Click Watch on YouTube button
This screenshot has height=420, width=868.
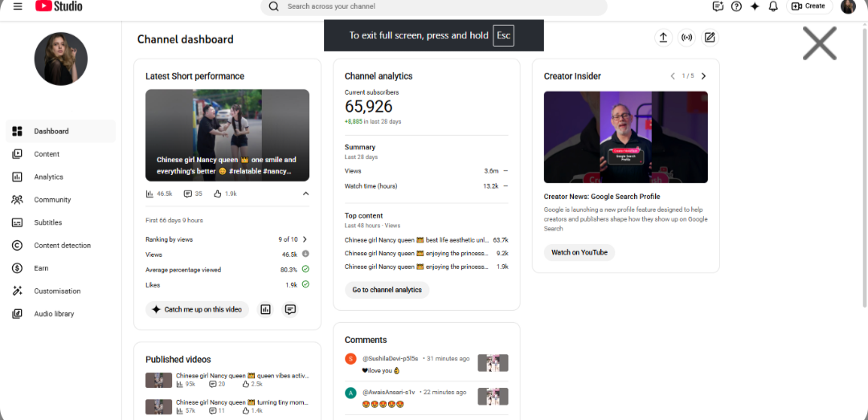click(x=579, y=252)
